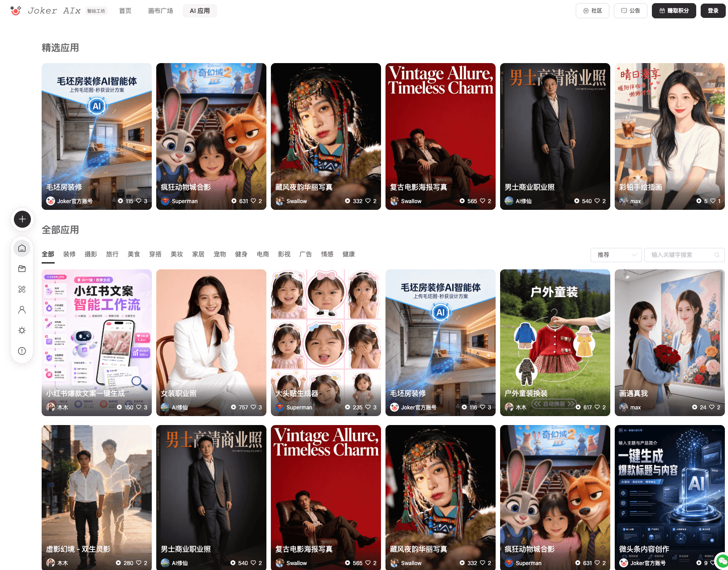The width and height of the screenshot is (728, 570).
Task: Show the 穿搭 category
Action: point(155,254)
